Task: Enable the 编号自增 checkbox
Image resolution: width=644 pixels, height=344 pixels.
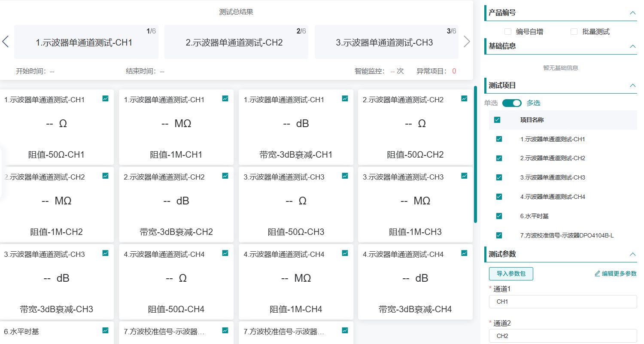Action: point(508,32)
